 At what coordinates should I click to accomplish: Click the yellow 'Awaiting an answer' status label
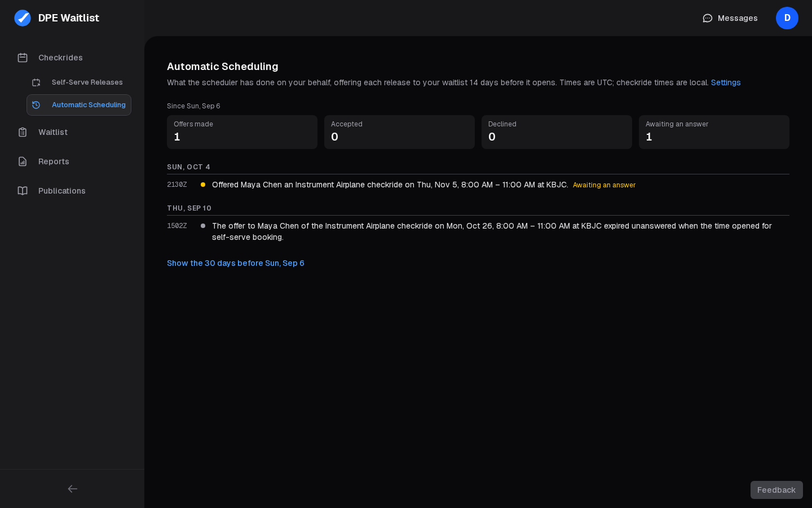point(604,185)
